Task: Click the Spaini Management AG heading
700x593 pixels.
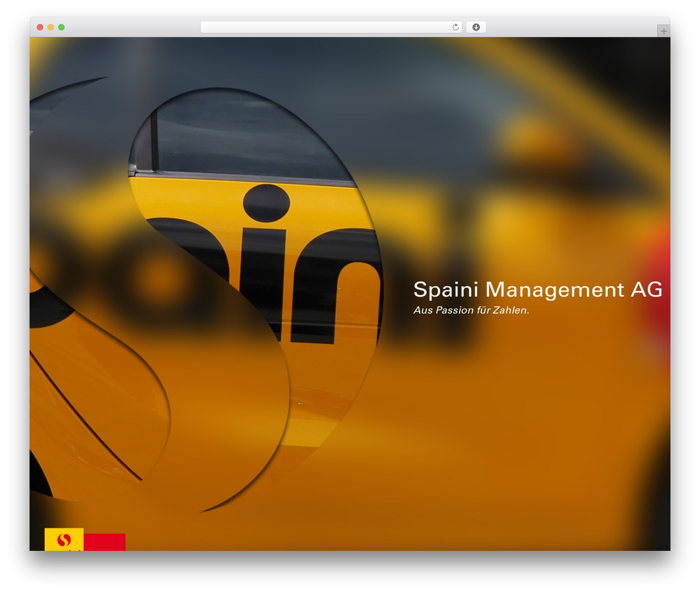Action: [x=538, y=289]
